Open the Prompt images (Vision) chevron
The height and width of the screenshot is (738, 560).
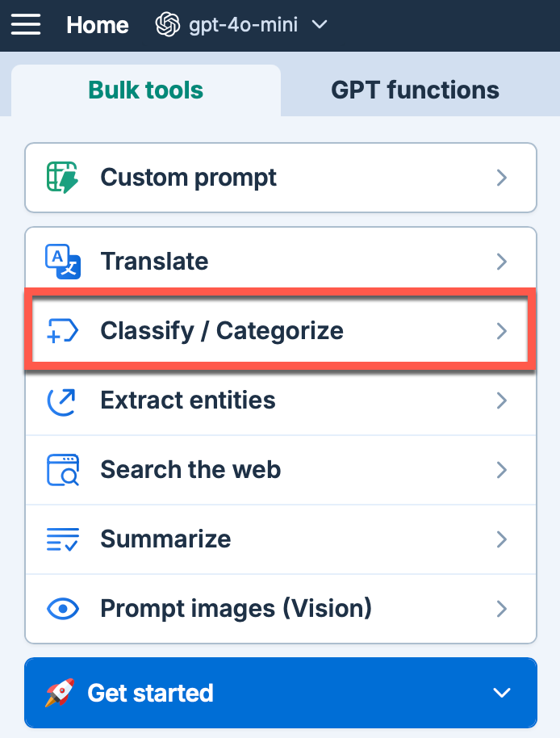click(502, 609)
